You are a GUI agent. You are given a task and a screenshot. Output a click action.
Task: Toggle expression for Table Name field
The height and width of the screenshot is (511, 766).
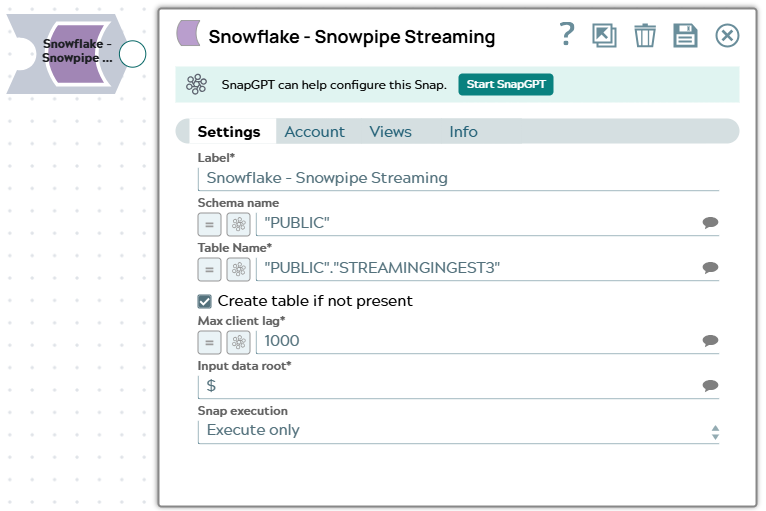209,269
